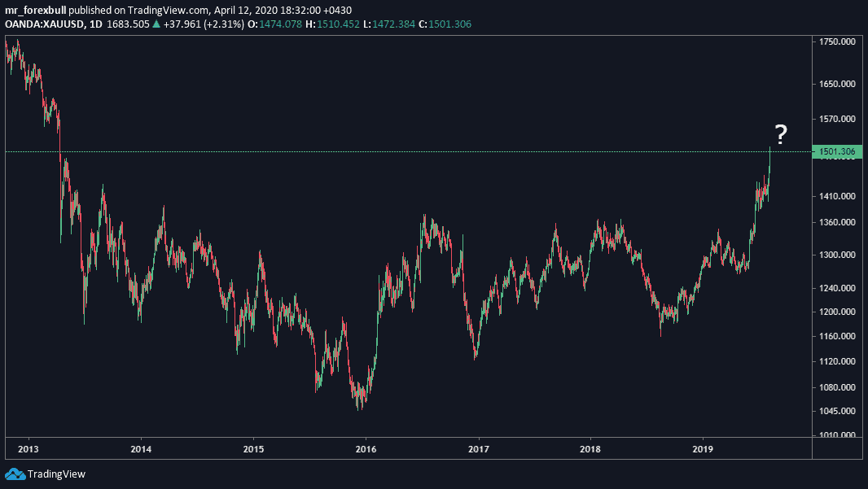Click the green up-arrow price change icon

[156, 24]
